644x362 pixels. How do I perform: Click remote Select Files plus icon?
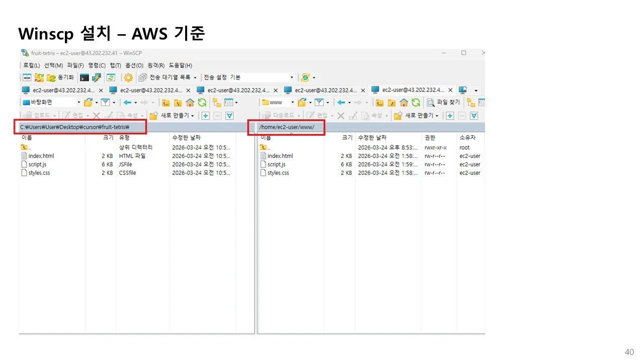[449, 116]
